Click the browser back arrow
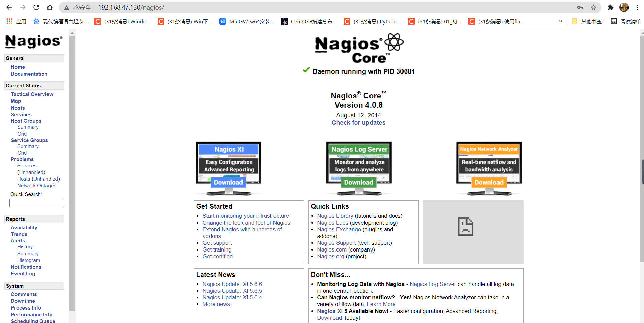The width and height of the screenshot is (644, 323). [9, 7]
